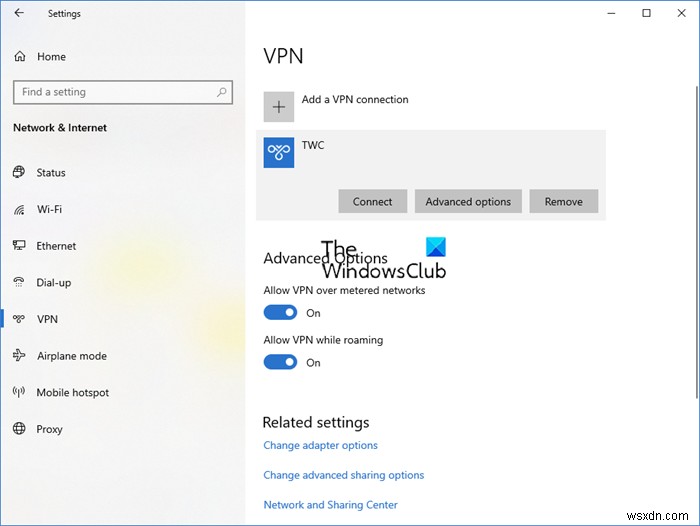
Task: Turn off Allow VPN while roaming
Action: 280,362
